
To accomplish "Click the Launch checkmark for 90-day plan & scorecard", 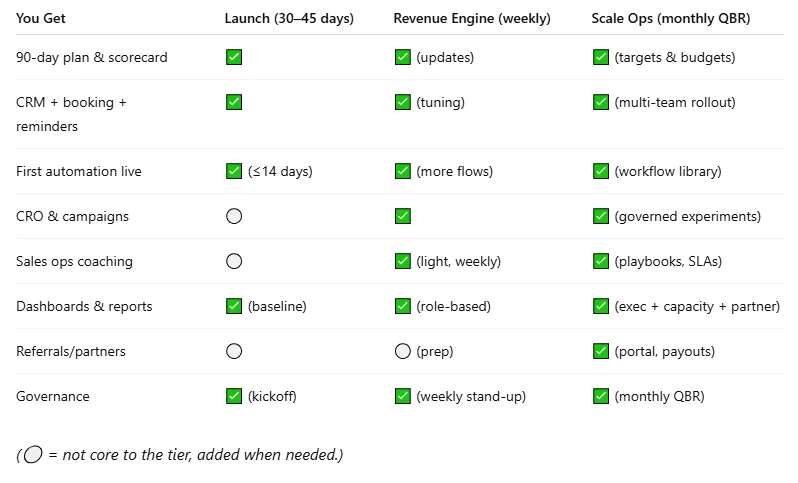I will (234, 57).
